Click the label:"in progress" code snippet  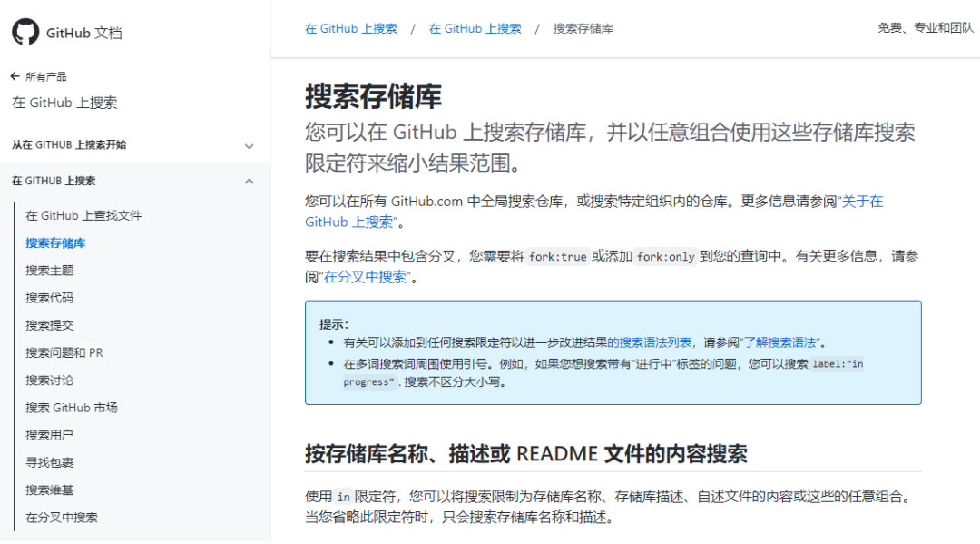[838, 364]
